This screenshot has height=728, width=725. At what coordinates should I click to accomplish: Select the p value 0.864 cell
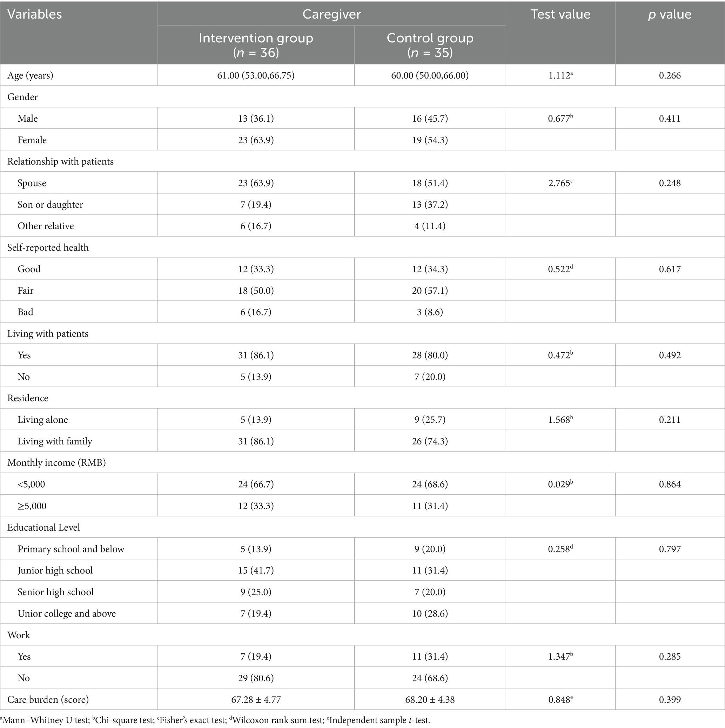[670, 484]
